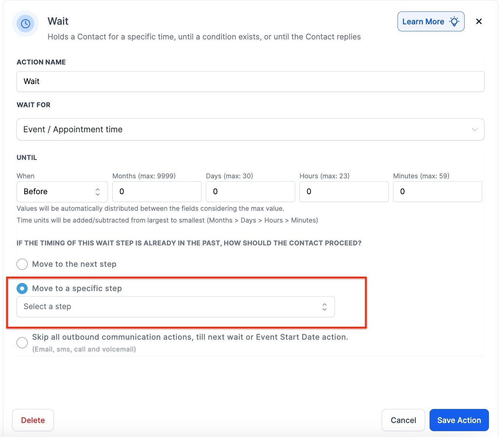Click the lightbulb icon in Learn More
This screenshot has height=437, width=504.
pyautogui.click(x=454, y=21)
